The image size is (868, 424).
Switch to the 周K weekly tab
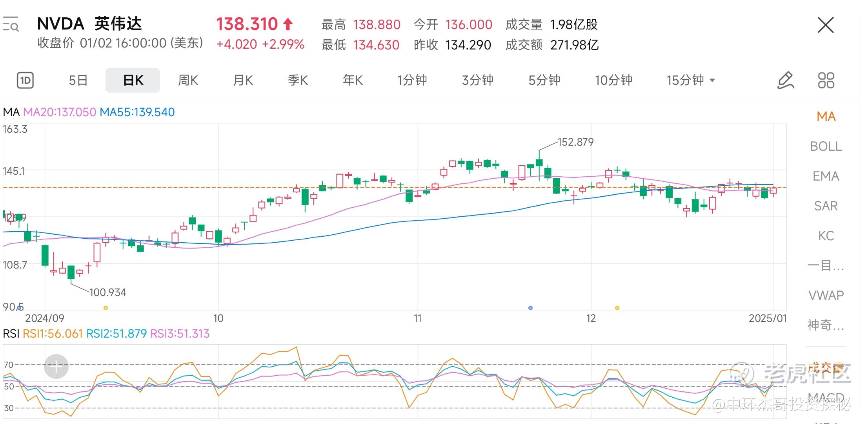click(188, 80)
